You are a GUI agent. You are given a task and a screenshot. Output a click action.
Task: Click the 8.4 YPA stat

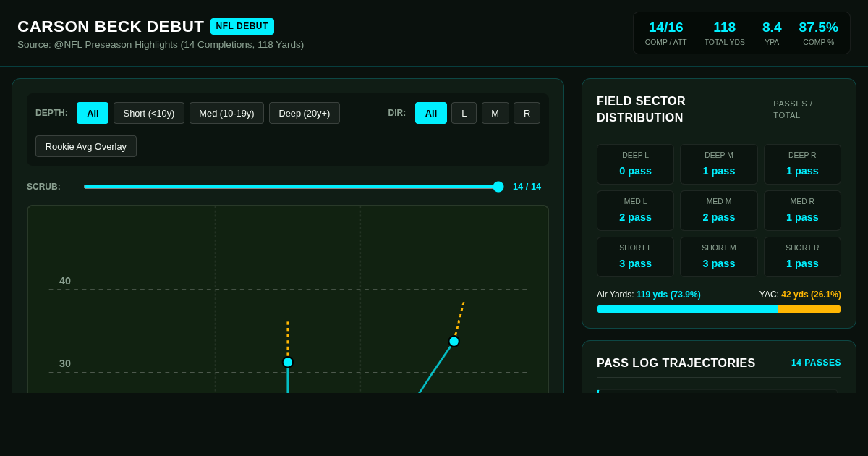click(772, 33)
